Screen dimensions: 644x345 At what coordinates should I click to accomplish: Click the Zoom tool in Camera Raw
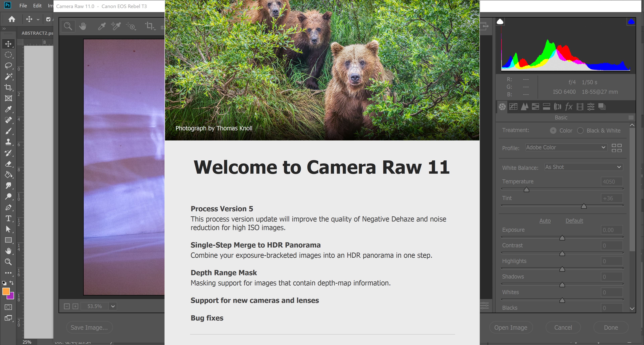(68, 26)
